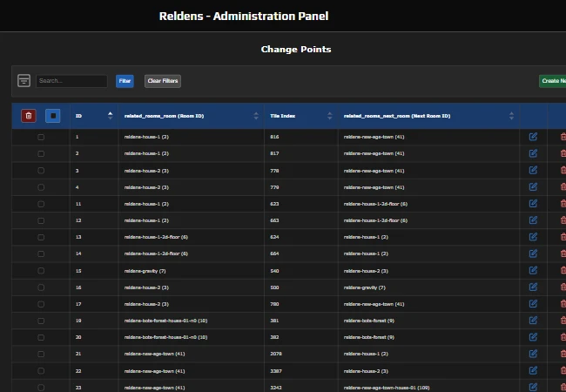Edit the row with ID 20
The width and height of the screenshot is (566, 392).
point(533,337)
